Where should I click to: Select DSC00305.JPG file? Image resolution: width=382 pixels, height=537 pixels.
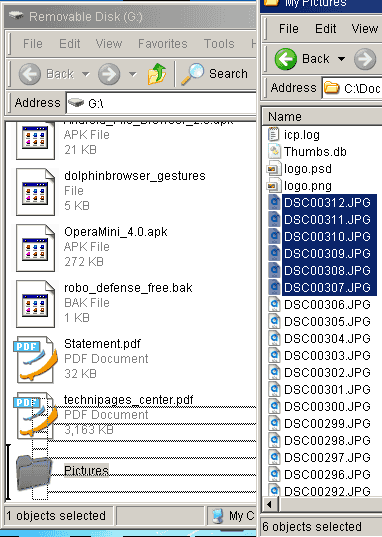point(327,322)
